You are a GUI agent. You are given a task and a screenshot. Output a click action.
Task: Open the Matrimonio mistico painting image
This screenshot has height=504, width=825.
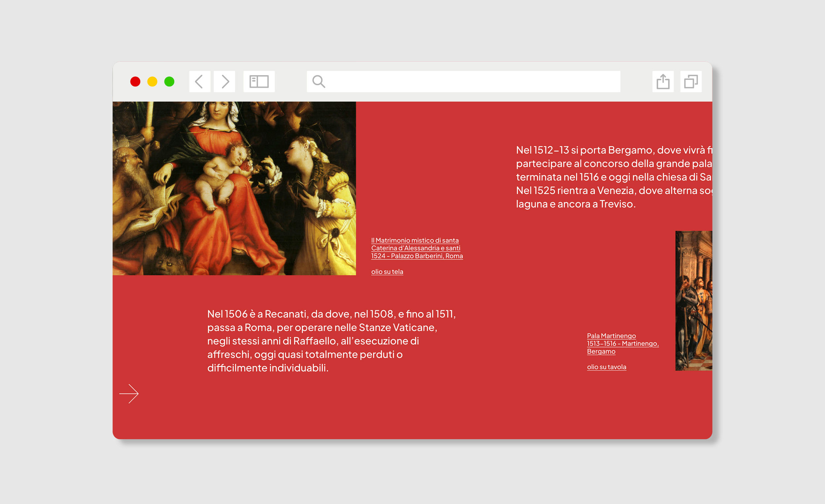click(234, 188)
